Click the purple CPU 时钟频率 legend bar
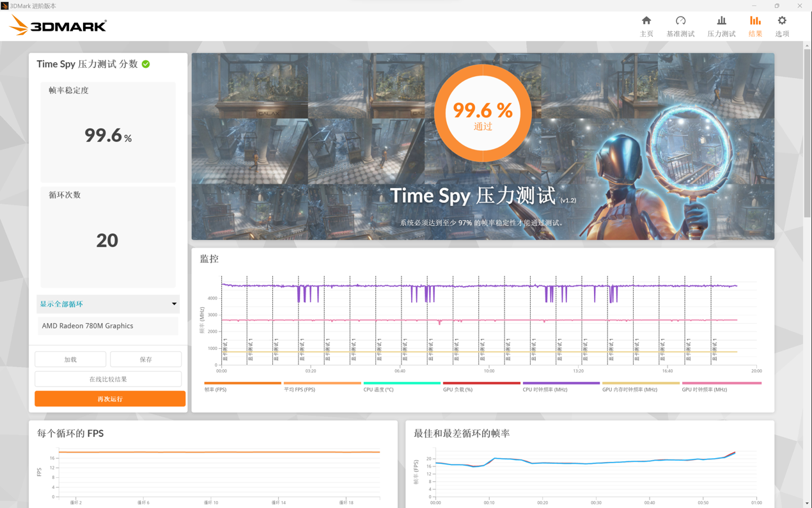Screen dimensions: 812x508 [x=561, y=383]
